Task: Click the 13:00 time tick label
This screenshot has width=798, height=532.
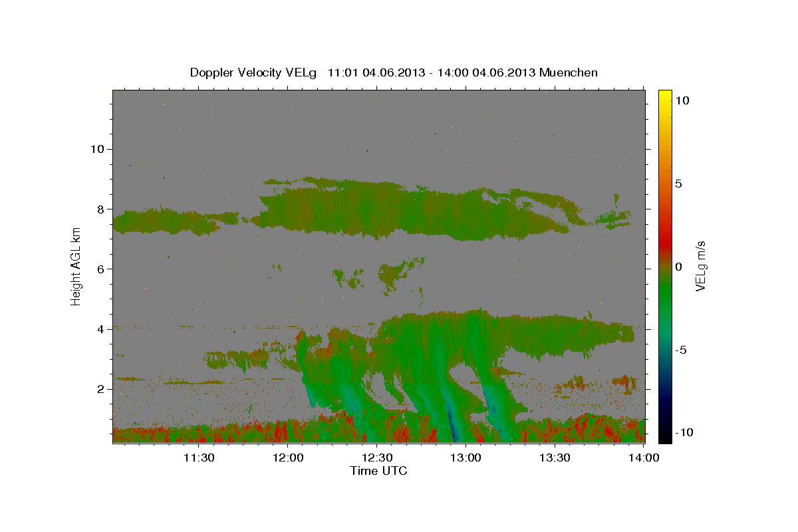Action: [465, 458]
